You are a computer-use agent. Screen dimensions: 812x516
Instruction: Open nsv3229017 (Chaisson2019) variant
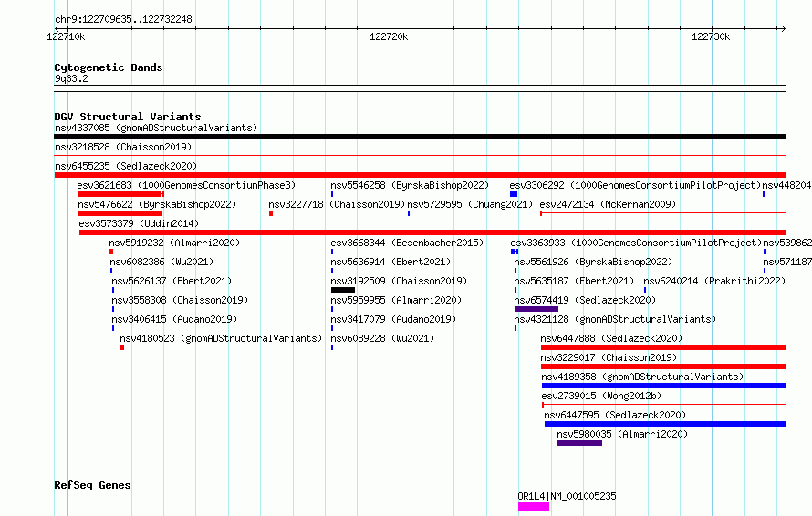point(609,357)
